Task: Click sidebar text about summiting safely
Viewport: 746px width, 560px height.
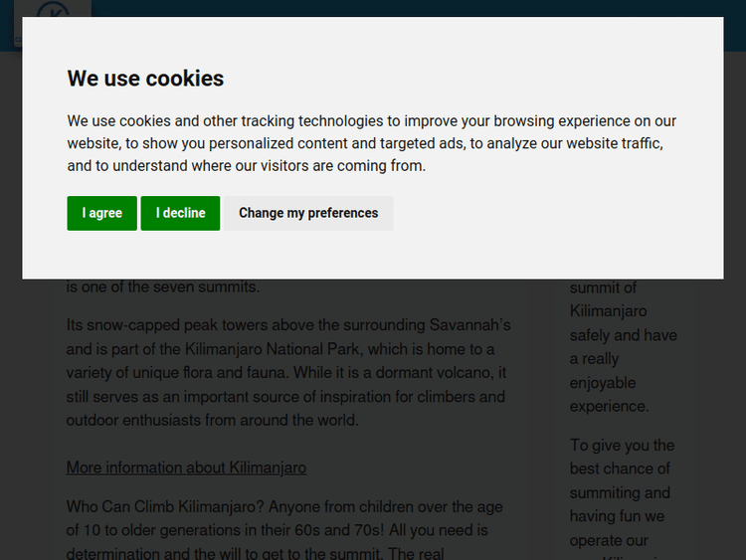Action: pos(623,335)
